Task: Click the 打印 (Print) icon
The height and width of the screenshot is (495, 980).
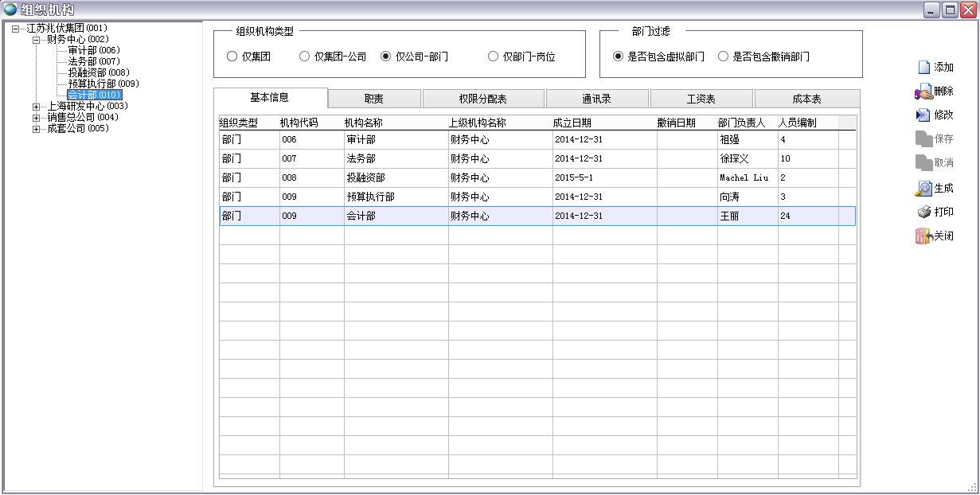Action: [x=923, y=212]
